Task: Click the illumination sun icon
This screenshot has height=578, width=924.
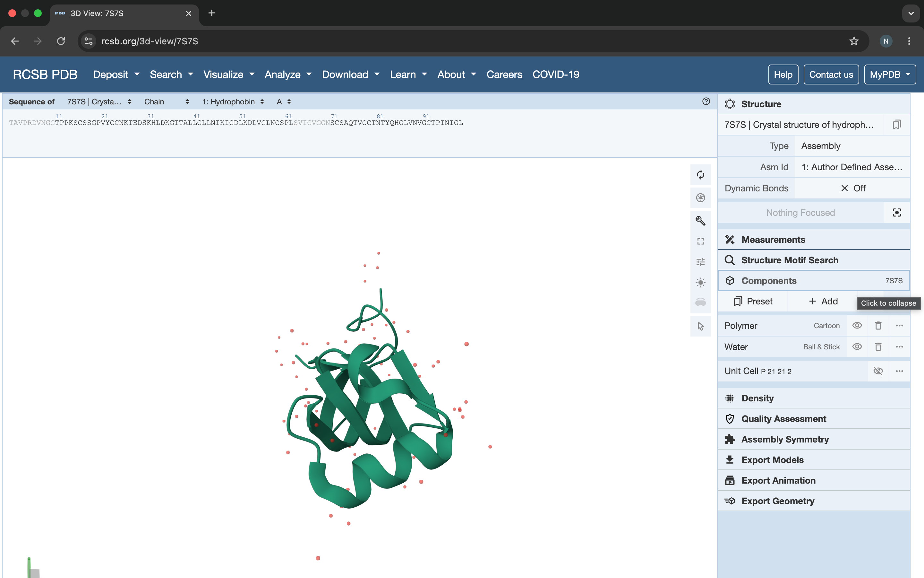Action: [700, 283]
